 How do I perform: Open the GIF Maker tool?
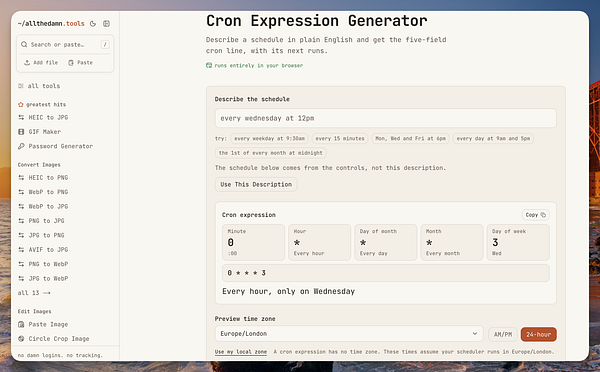click(39, 132)
